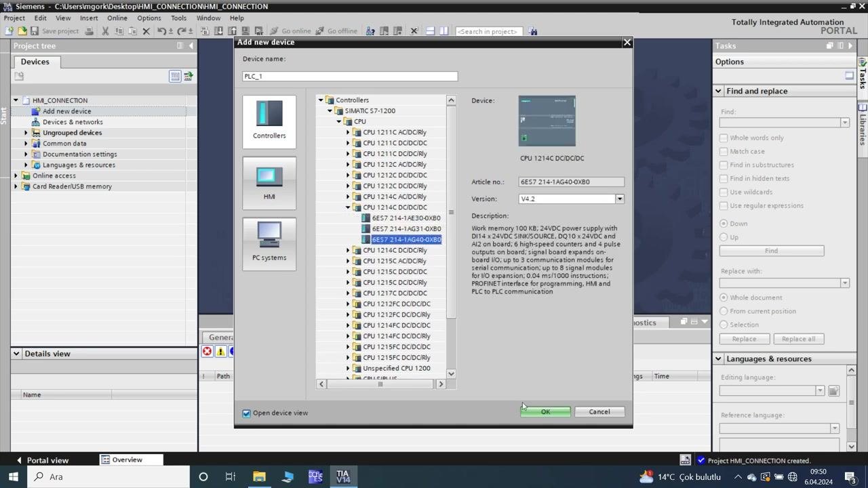Click the errors filter icon in the info panel

pyautogui.click(x=208, y=351)
